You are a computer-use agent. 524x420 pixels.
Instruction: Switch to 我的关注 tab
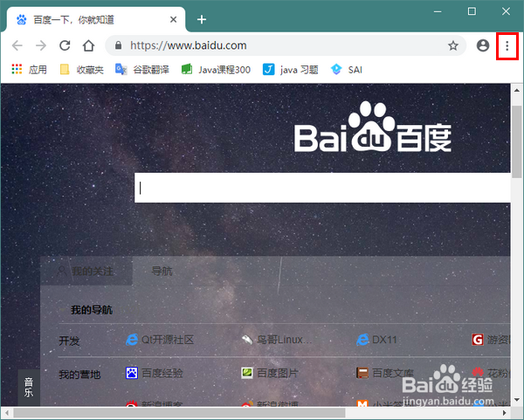86,271
